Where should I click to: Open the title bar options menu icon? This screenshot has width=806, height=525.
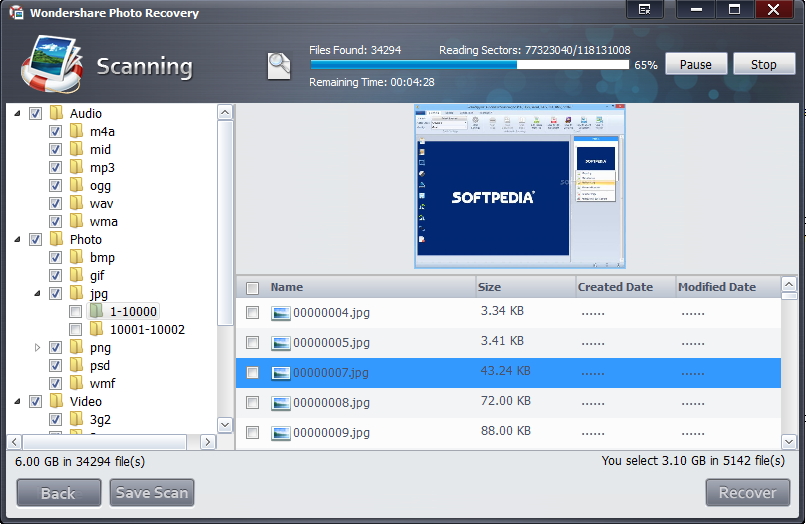pos(645,9)
